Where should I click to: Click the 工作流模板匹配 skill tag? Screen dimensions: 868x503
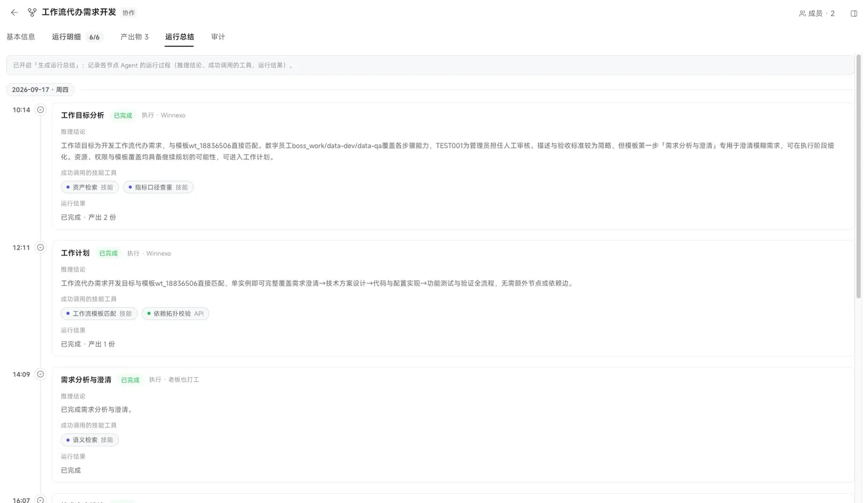coord(99,314)
